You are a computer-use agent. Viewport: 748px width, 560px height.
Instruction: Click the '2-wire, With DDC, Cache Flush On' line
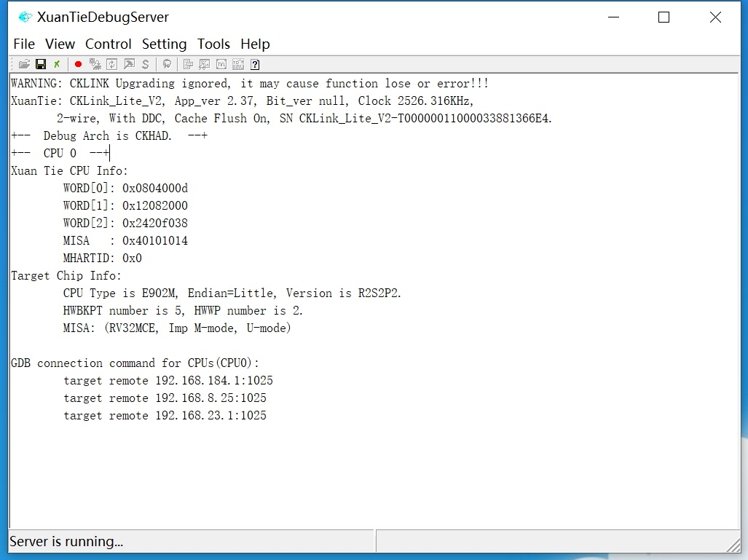(x=304, y=118)
